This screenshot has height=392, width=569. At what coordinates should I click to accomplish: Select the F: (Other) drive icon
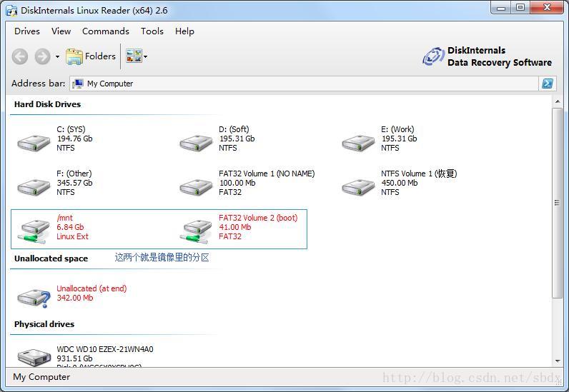point(34,187)
